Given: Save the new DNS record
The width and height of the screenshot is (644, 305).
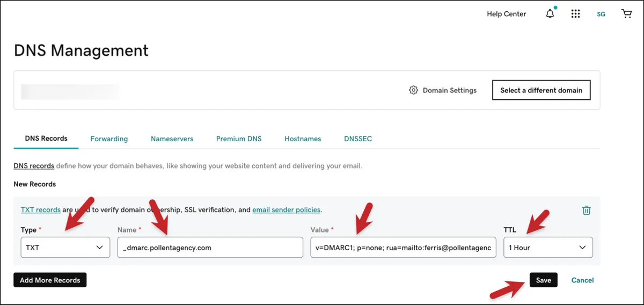Looking at the screenshot, I should [x=544, y=280].
